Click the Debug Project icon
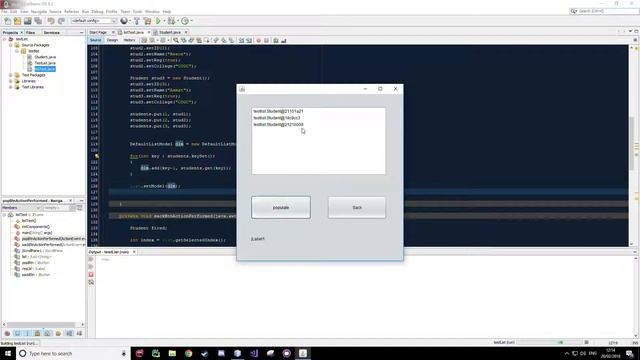 pos(171,21)
